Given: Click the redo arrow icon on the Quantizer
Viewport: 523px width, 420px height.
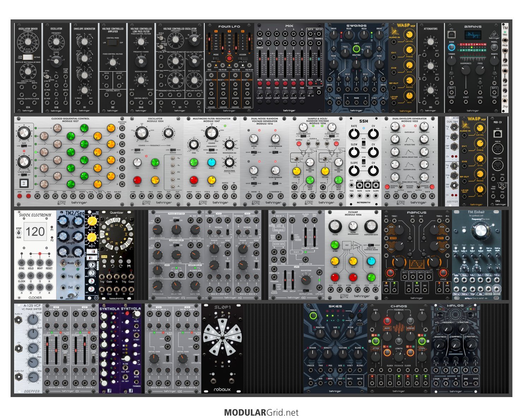Looking at the screenshot, I should coord(121,266).
